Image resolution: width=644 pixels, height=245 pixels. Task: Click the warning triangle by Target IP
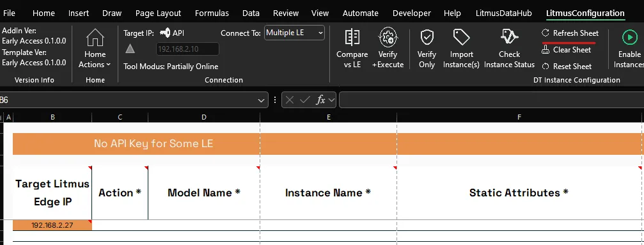tap(130, 49)
